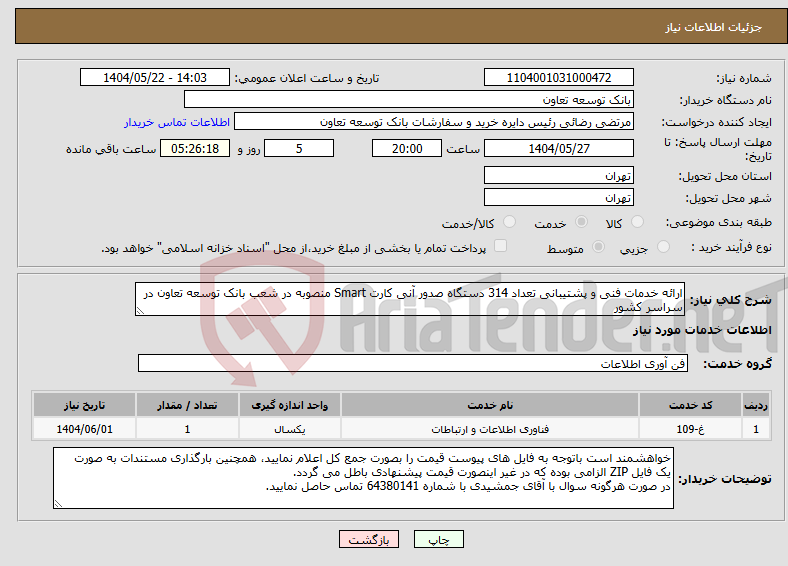Click the buyer name field بانک توسعه تعاون
This screenshot has height=566, width=788.
(x=409, y=100)
